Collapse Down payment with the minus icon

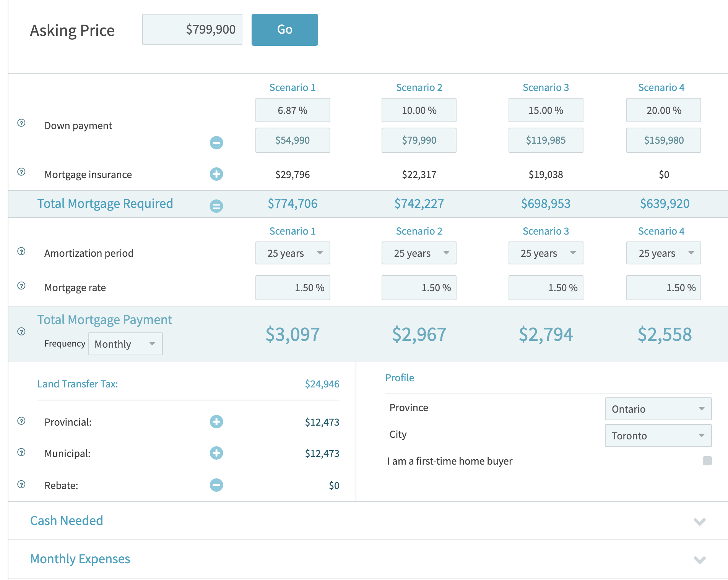[216, 143]
